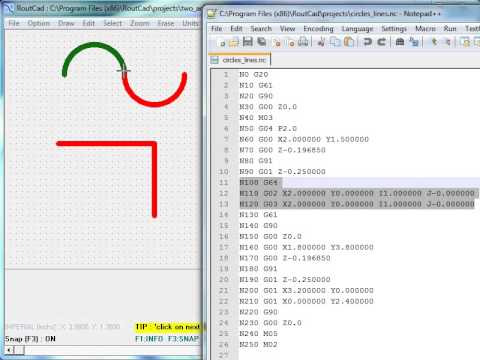Click the F3:SNAP shortcut label
Image resolution: width=480 pixels, height=360 pixels.
point(182,339)
